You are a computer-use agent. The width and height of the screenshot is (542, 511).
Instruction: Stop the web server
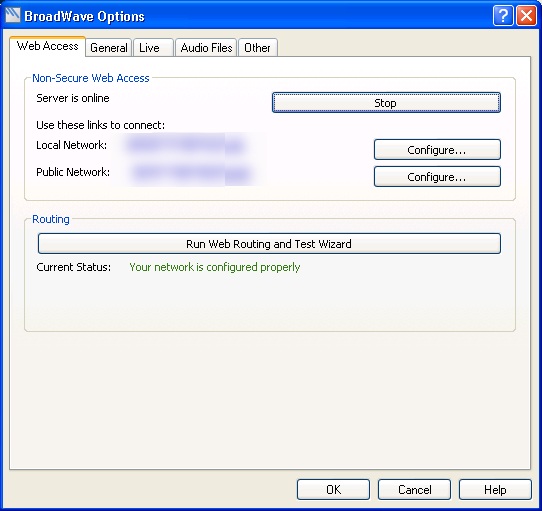(386, 103)
